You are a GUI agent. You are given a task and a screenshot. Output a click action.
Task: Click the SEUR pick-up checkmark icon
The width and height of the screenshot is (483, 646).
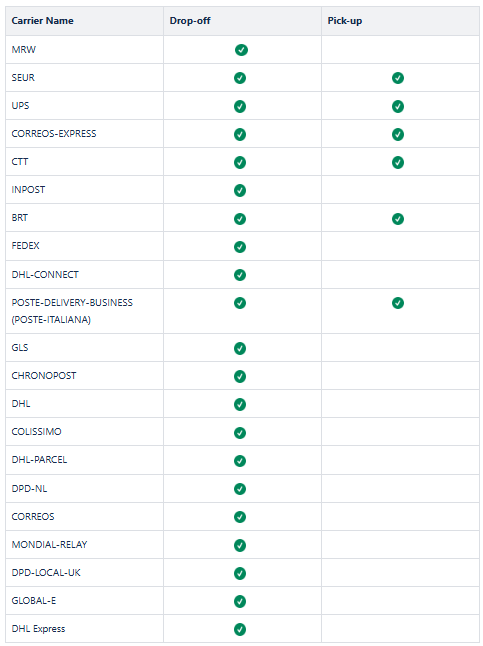point(398,78)
